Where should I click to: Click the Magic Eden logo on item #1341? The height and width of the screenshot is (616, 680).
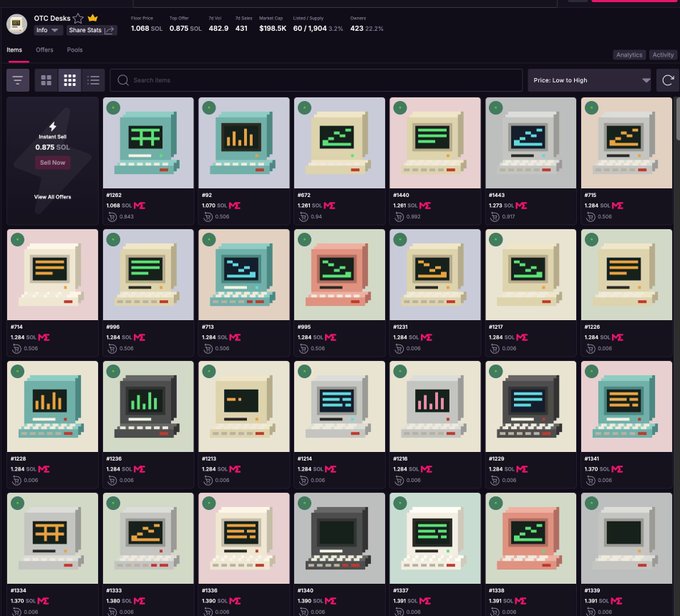[x=617, y=469]
